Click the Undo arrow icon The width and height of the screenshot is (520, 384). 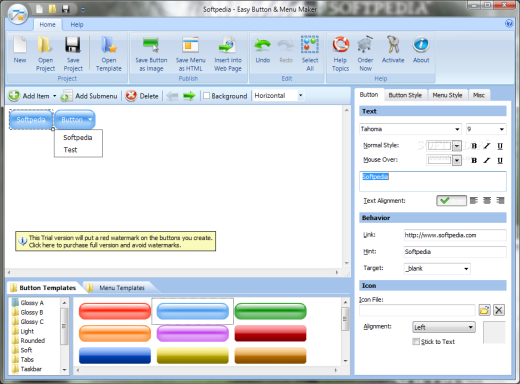(x=262, y=45)
